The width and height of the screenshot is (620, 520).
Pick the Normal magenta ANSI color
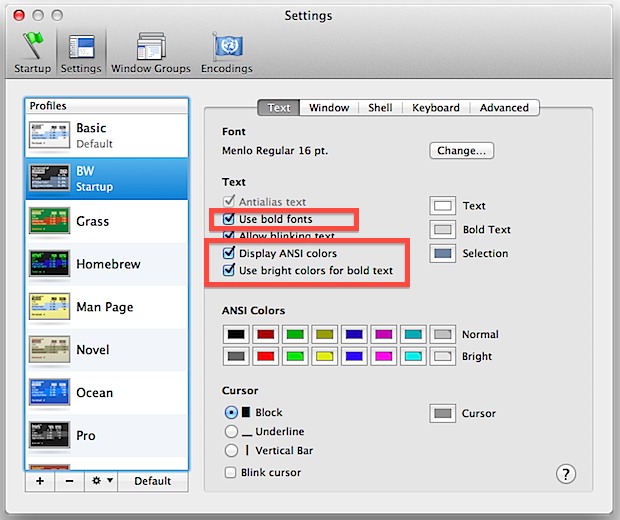[x=384, y=335]
